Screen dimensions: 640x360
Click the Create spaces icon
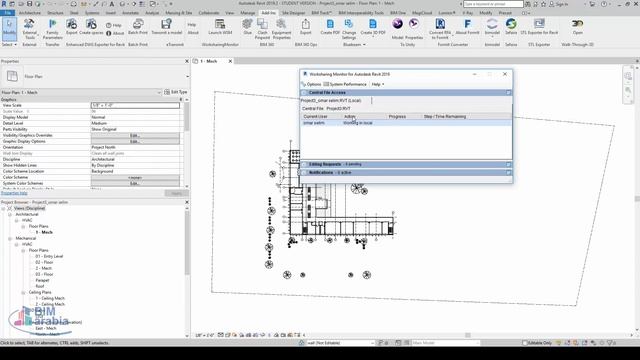click(91, 27)
